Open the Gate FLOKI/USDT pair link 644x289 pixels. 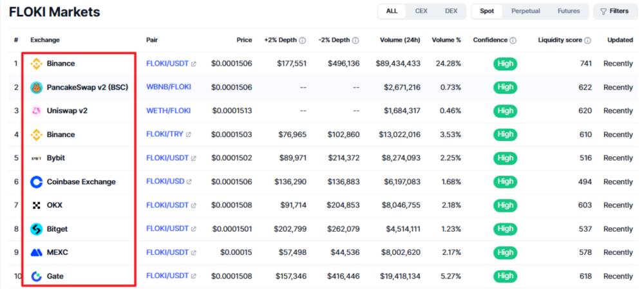(x=167, y=276)
